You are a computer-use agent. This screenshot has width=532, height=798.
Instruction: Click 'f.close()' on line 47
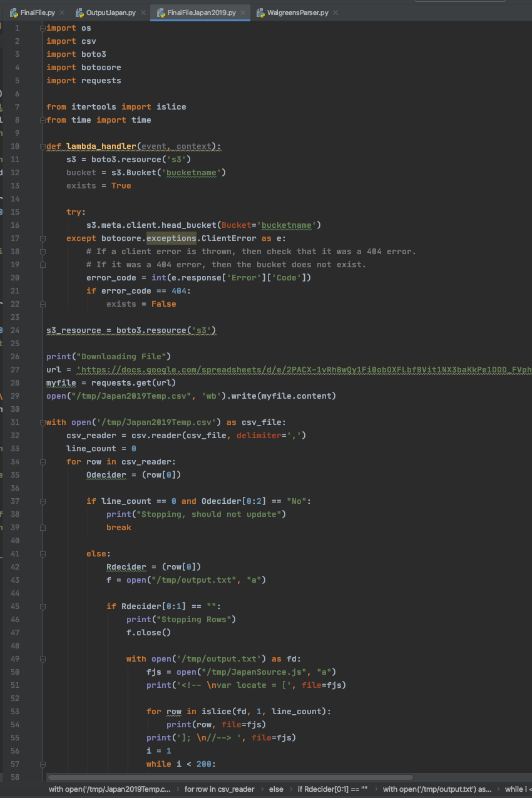[149, 633]
